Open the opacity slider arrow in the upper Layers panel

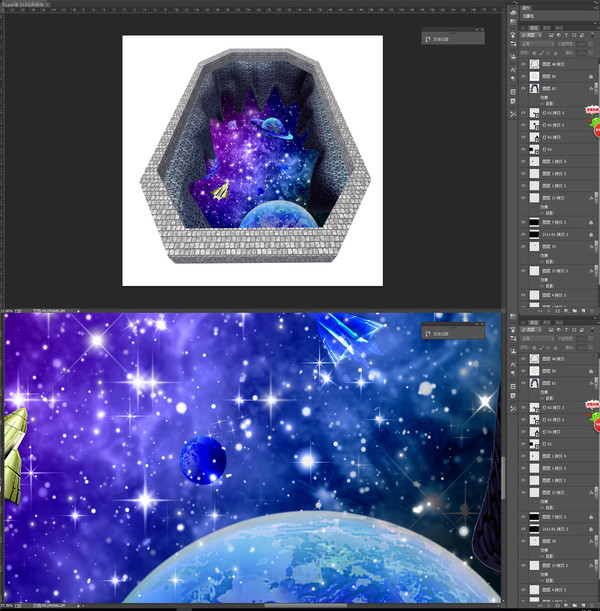[x=590, y=44]
